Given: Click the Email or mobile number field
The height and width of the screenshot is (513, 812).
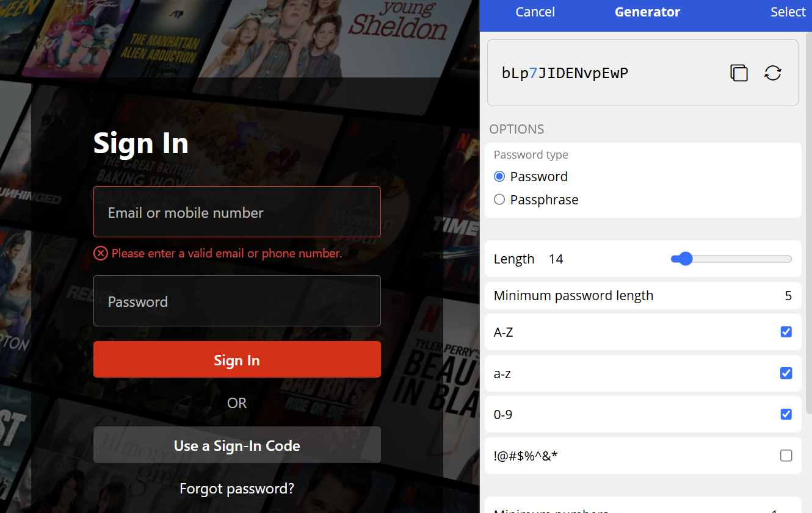Looking at the screenshot, I should pos(237,212).
